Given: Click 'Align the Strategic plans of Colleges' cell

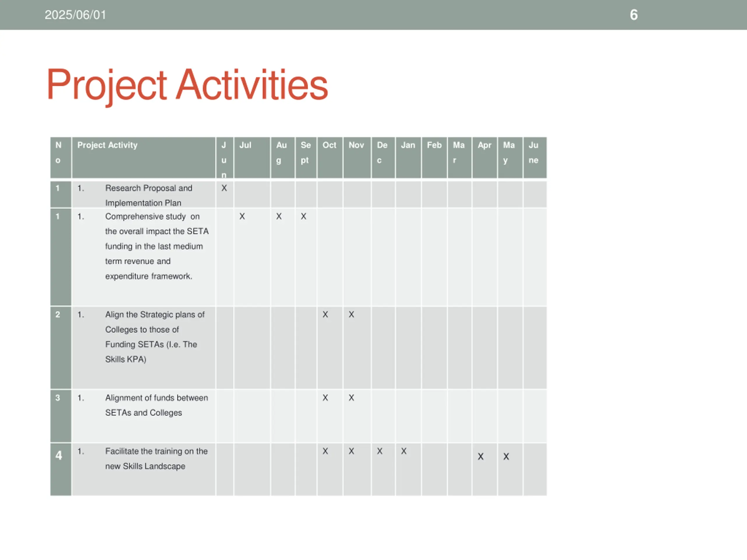Looking at the screenshot, I should (x=144, y=348).
